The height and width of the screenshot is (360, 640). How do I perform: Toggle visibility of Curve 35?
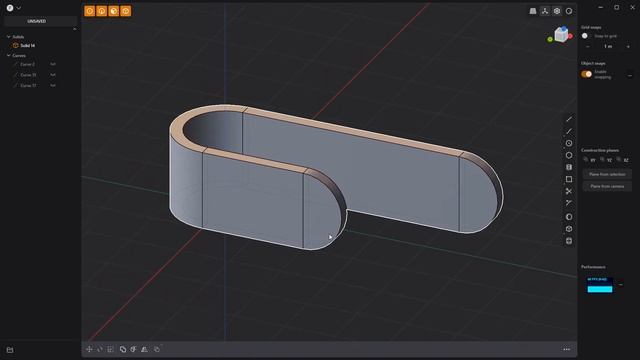(x=53, y=75)
